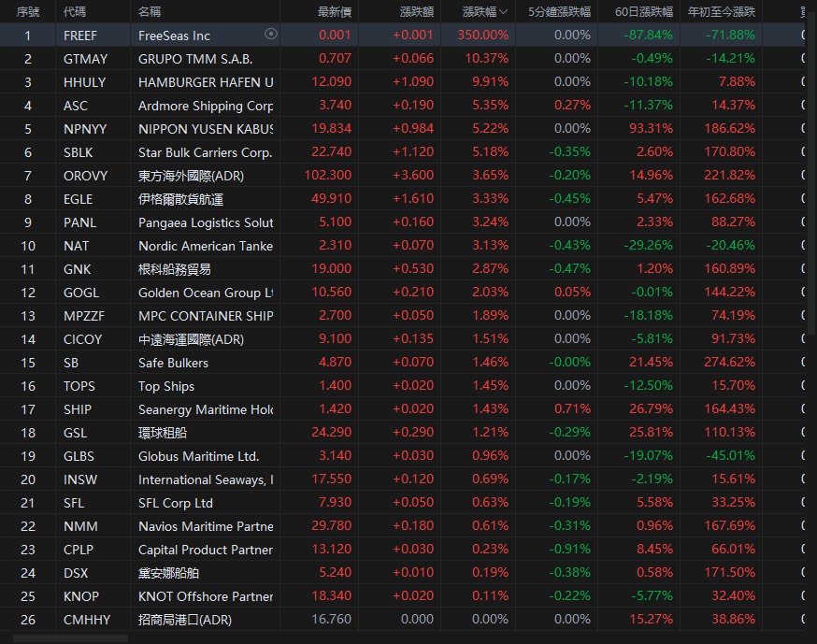The height and width of the screenshot is (644, 817).
Task: Sort by 60日漲跌幅 column header
Action: [643, 12]
